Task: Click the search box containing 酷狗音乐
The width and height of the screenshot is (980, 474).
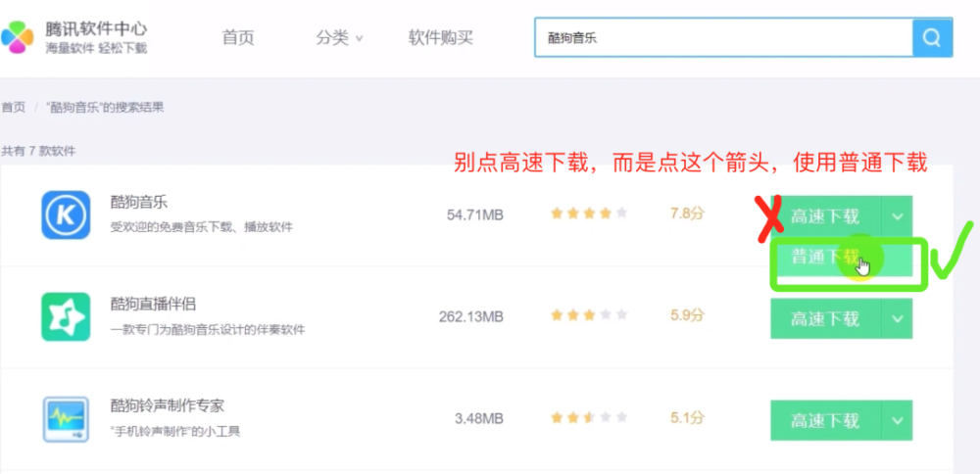Action: click(x=724, y=38)
